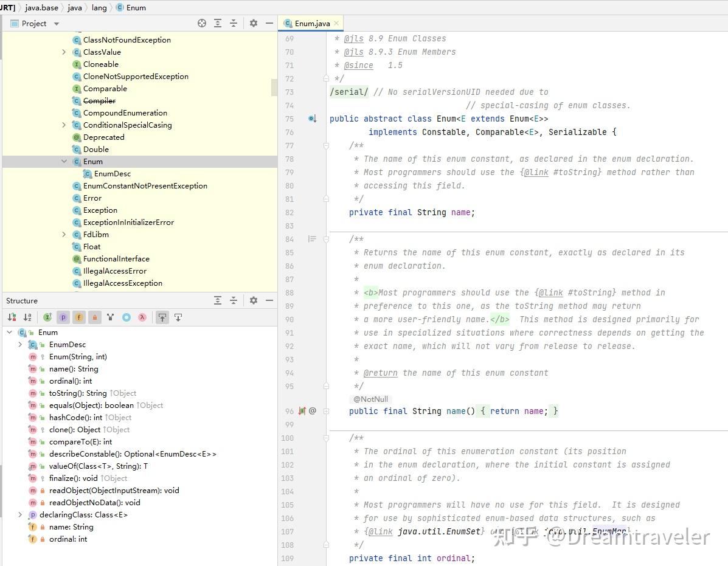Sort Structure members by visibility

(12, 317)
